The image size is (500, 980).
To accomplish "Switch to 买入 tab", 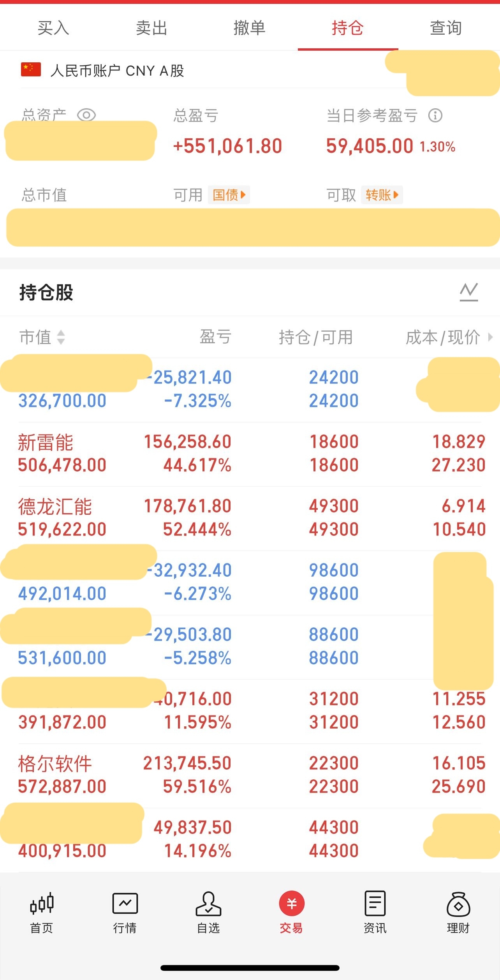I will click(53, 28).
